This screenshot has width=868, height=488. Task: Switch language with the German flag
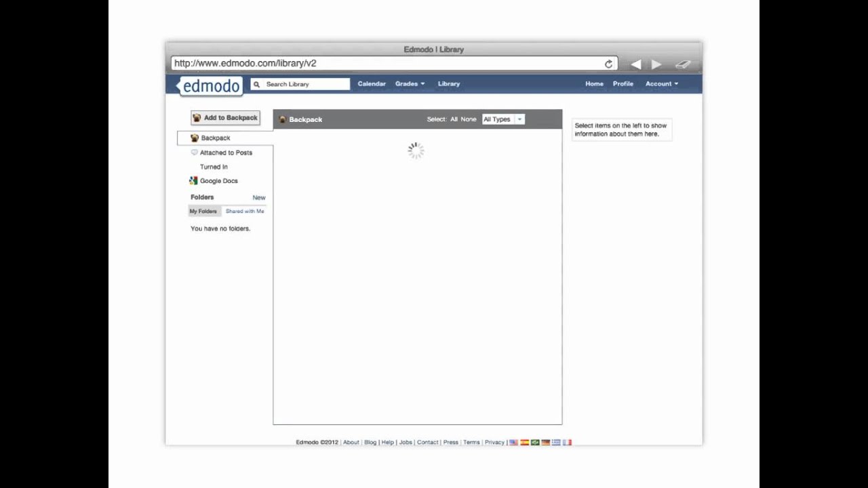545,443
